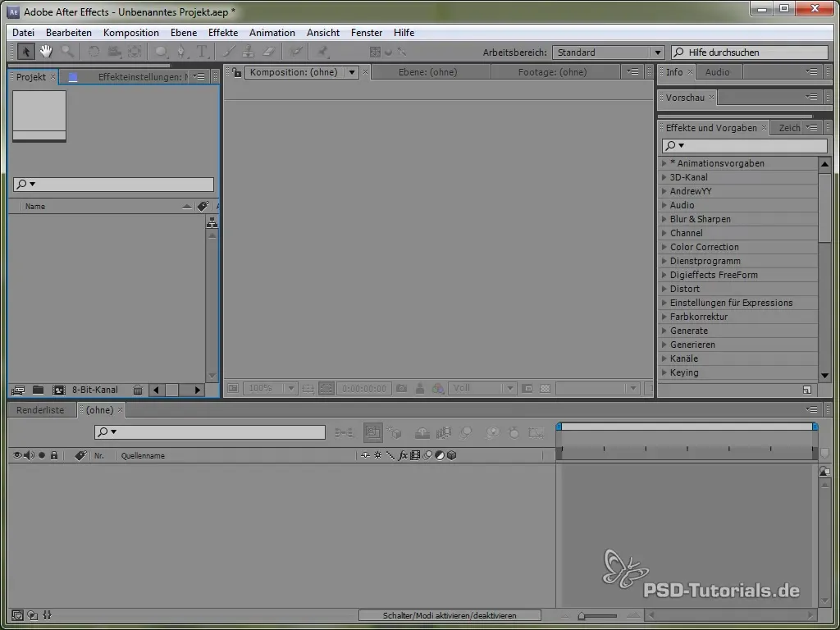
Task: Select the Text tool
Action: pyautogui.click(x=202, y=52)
